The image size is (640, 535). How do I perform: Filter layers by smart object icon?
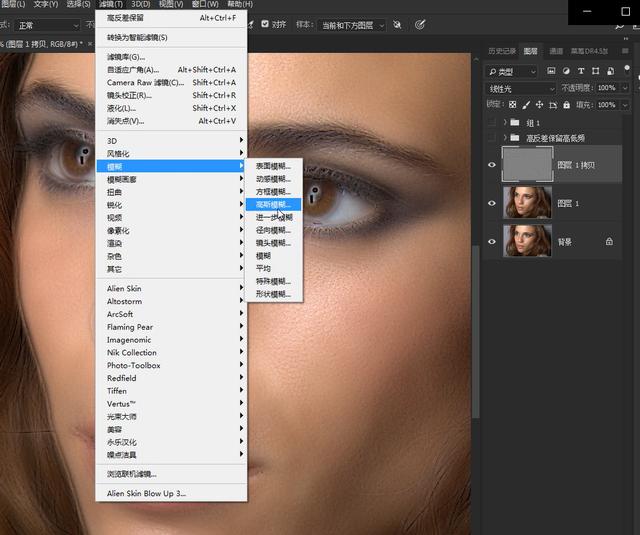[x=611, y=71]
